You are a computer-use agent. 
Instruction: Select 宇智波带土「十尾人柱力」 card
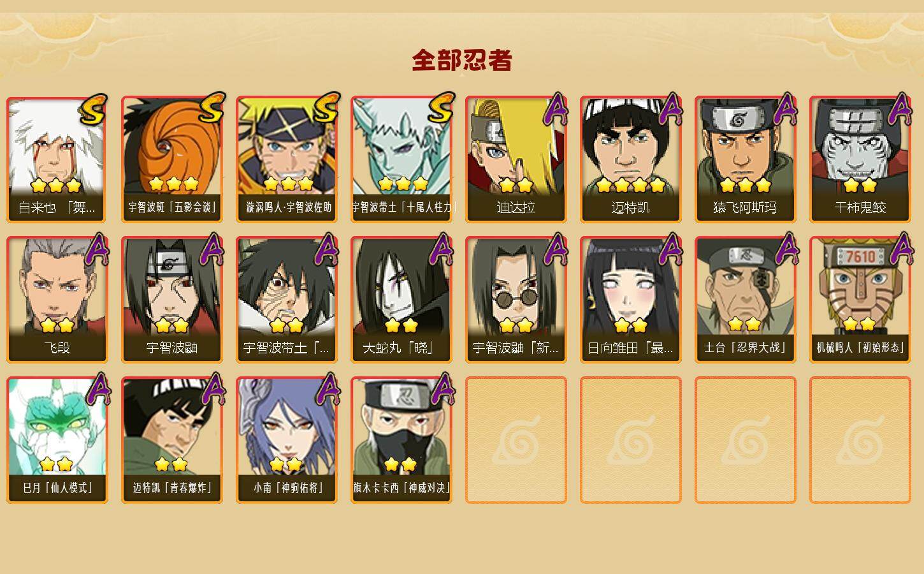tap(401, 159)
